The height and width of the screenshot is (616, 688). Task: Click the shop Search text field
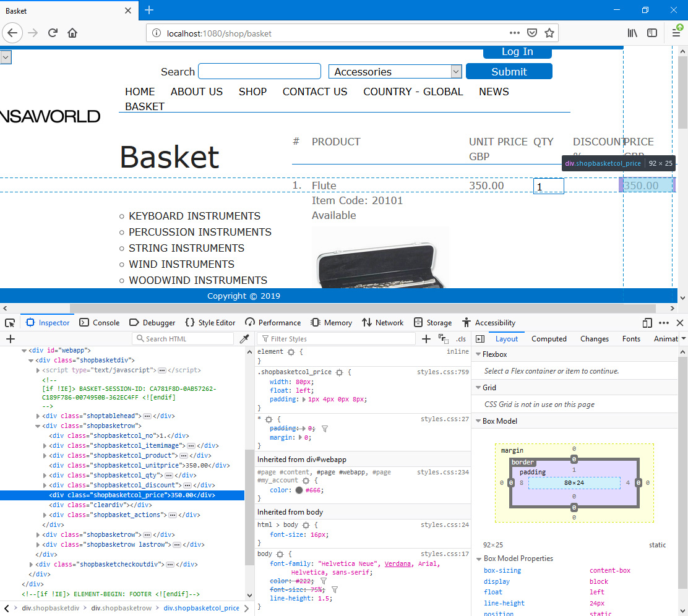point(259,71)
